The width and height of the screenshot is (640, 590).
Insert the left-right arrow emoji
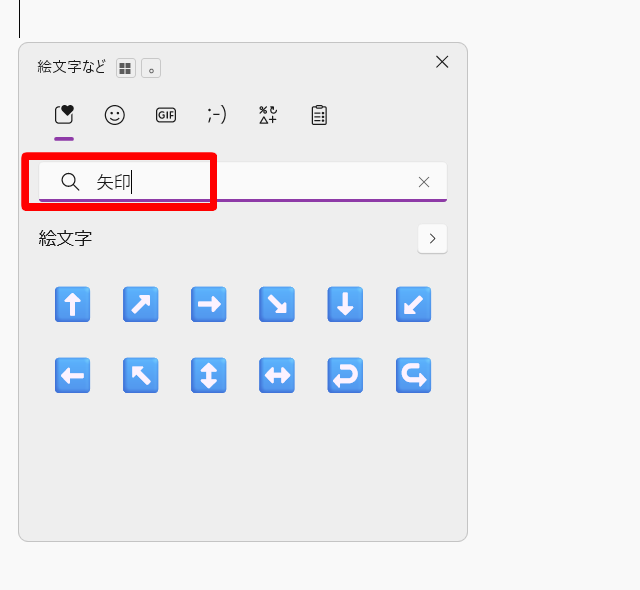276,375
